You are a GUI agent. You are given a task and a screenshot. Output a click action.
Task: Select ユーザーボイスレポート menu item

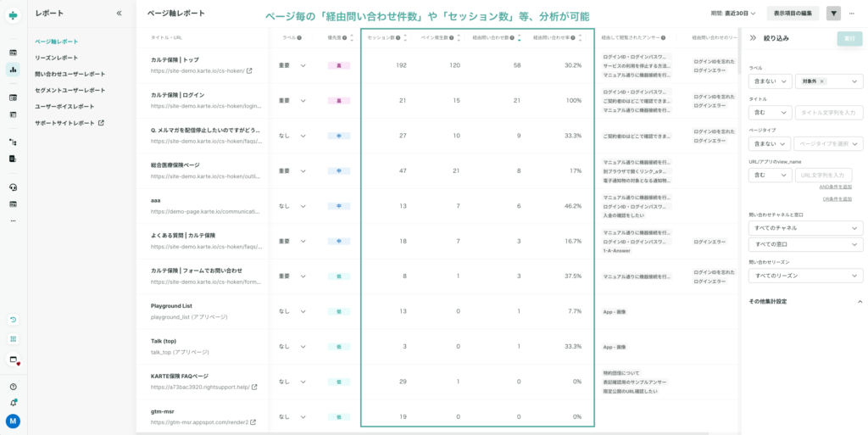point(64,106)
